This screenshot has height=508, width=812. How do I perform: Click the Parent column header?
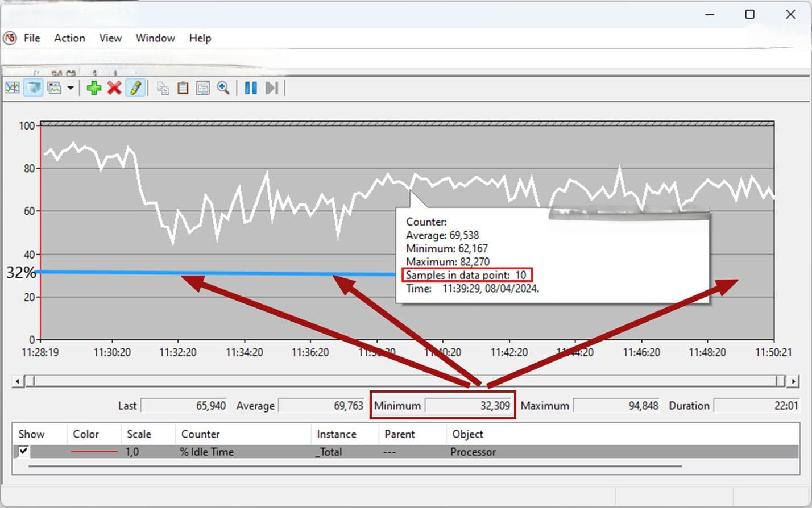point(400,434)
